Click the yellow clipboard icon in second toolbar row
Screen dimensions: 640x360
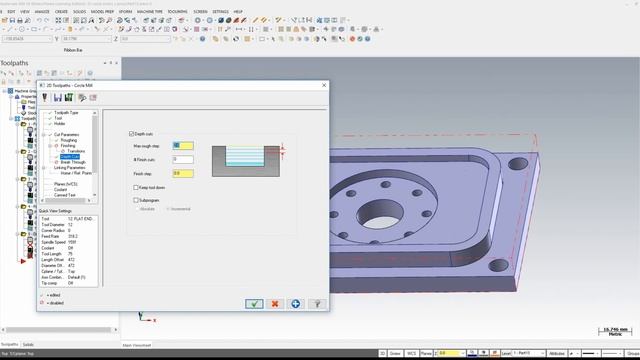point(70,29)
